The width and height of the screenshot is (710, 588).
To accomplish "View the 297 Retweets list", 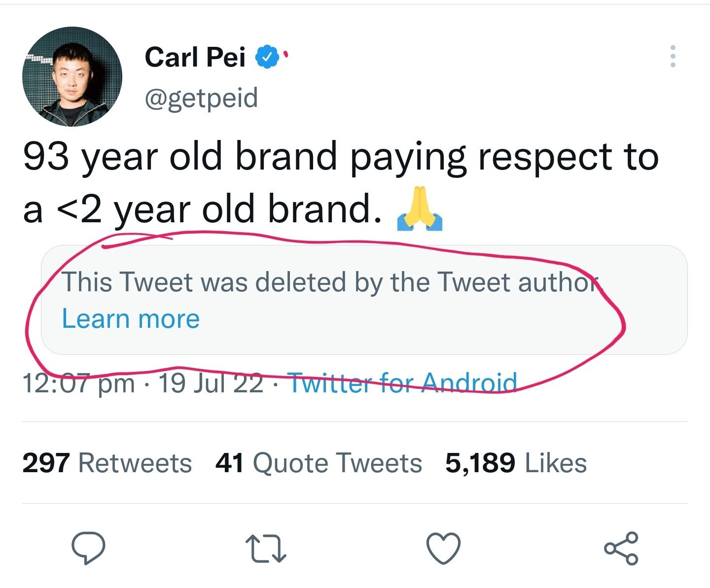I will [107, 463].
